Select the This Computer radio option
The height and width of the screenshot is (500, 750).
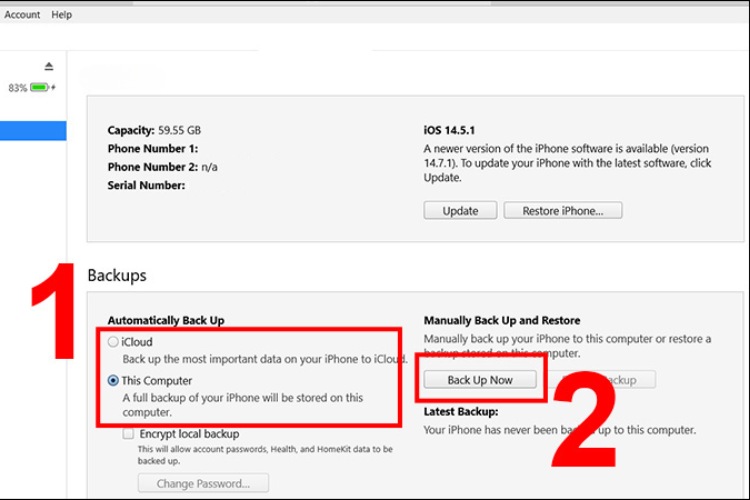(114, 381)
